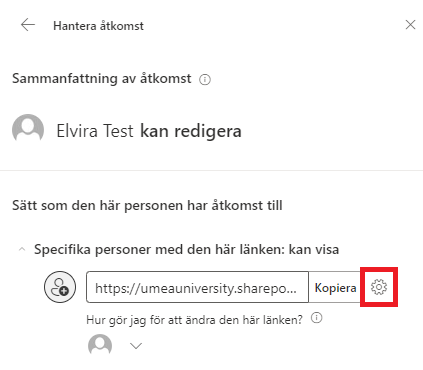Viewport: 423px width, 370px height.
Task: Click the 'Hantera åtkomst' panel title
Action: (98, 26)
